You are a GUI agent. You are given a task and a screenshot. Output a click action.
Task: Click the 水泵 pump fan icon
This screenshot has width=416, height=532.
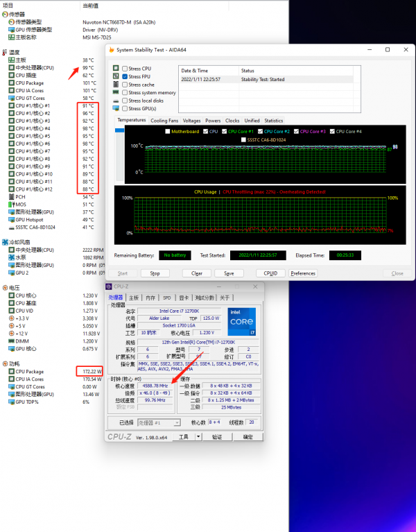tap(11, 257)
